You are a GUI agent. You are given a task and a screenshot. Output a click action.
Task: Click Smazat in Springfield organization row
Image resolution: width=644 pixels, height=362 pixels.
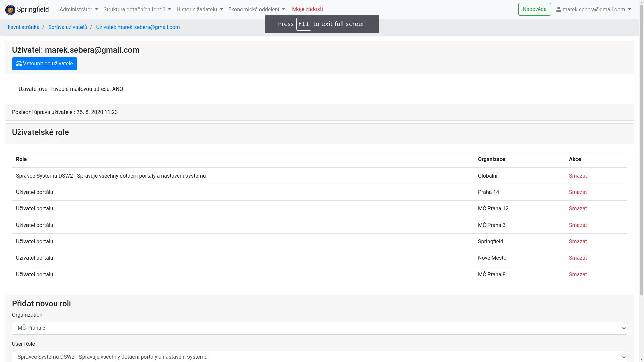click(578, 242)
